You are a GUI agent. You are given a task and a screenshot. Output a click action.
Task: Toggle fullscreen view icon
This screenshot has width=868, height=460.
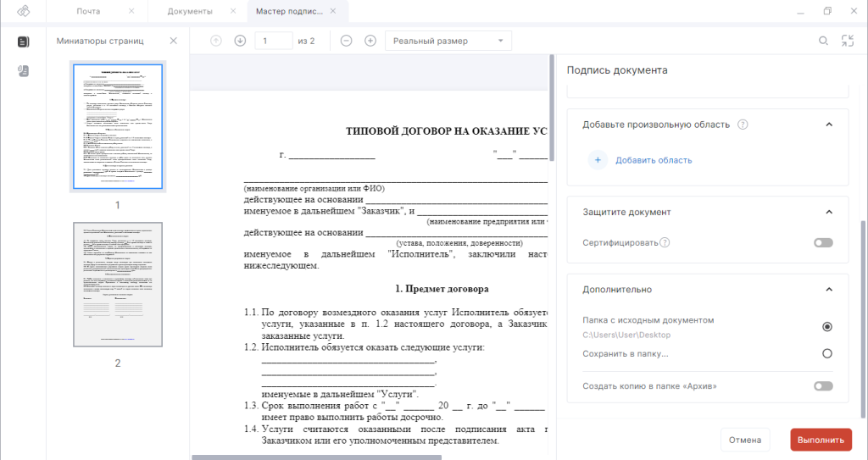click(848, 41)
